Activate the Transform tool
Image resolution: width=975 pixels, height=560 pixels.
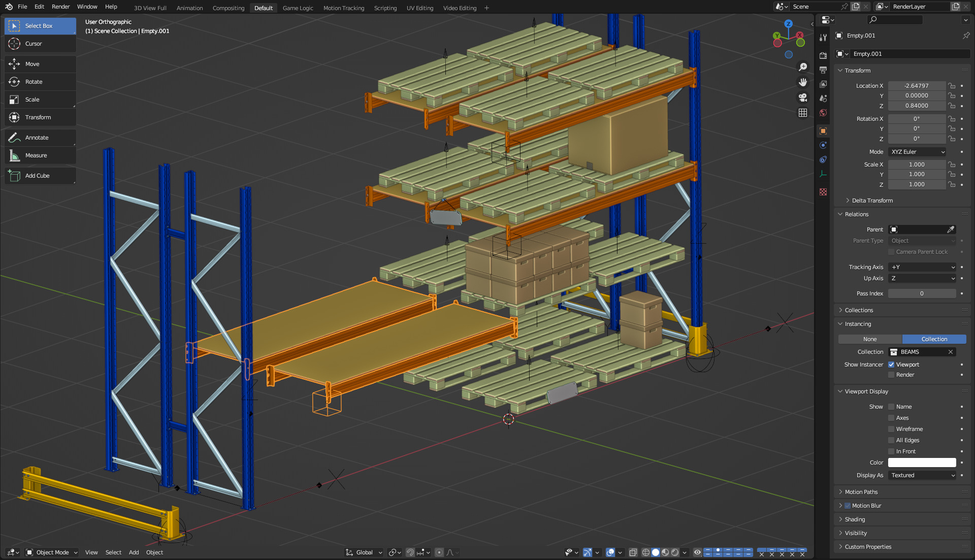pos(40,117)
